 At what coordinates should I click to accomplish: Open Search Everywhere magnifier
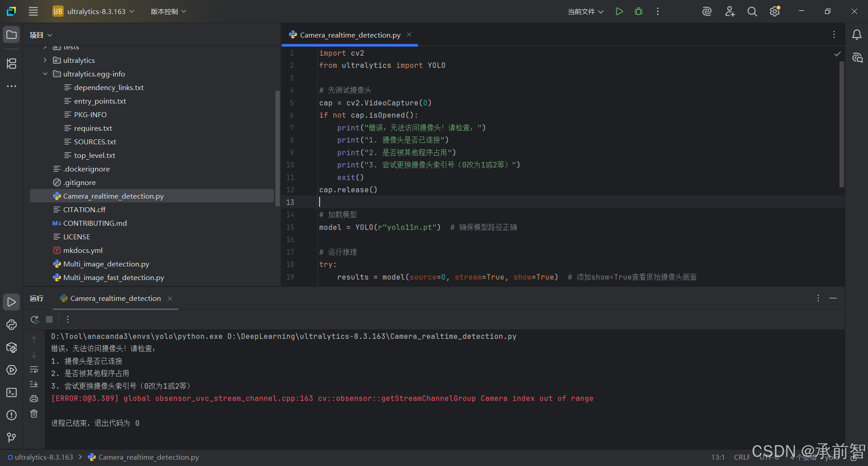pos(752,11)
